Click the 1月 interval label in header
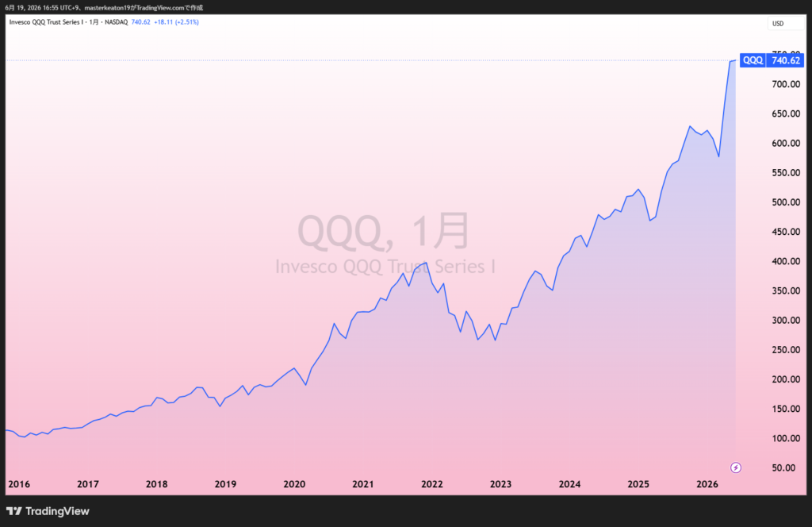Image resolution: width=812 pixels, height=527 pixels. (x=94, y=22)
